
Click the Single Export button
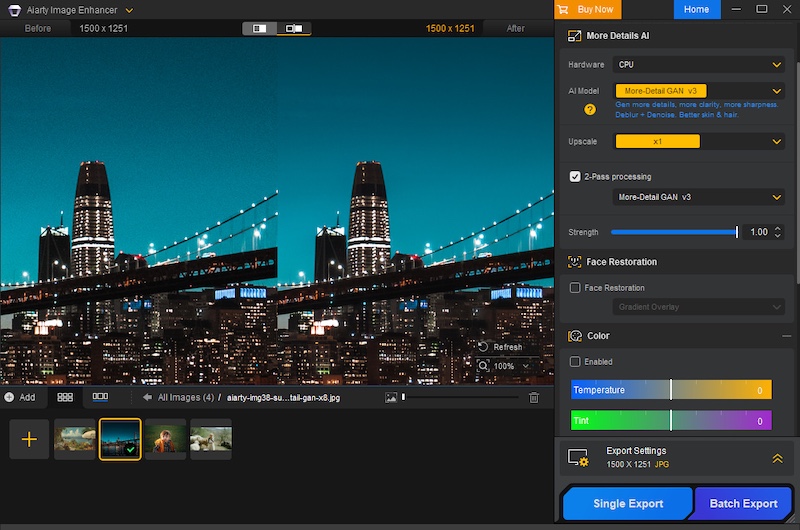coord(627,504)
